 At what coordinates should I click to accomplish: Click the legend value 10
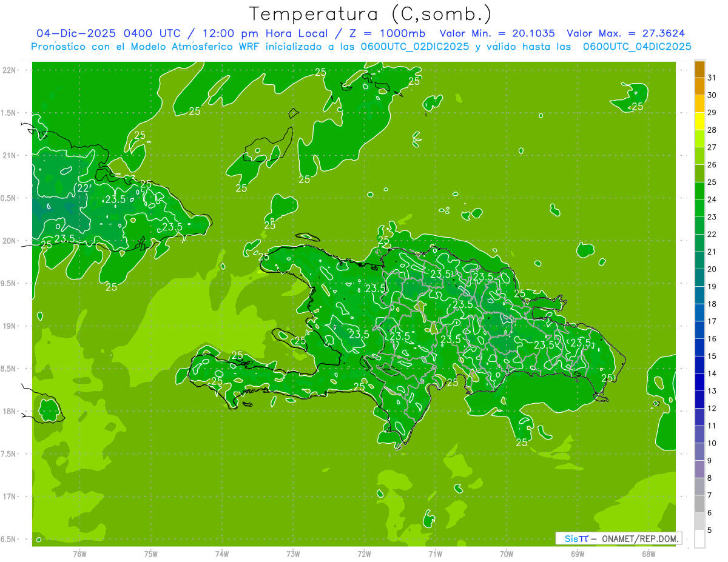(x=712, y=443)
